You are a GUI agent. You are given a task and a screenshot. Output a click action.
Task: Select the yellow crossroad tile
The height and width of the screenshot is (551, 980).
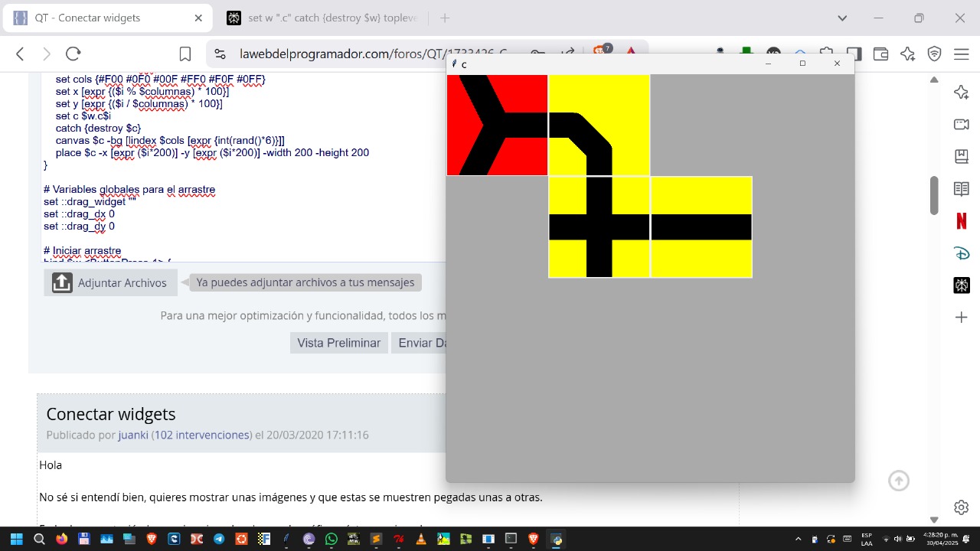pos(599,227)
